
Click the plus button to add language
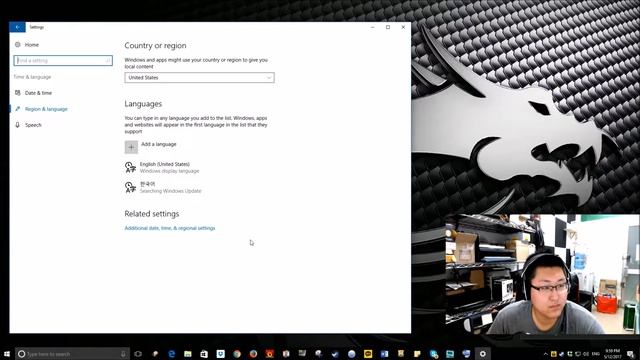(131, 147)
